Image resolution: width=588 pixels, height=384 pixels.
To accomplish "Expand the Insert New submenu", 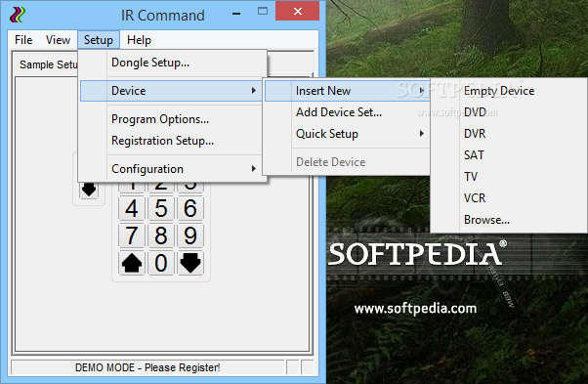I will [347, 91].
